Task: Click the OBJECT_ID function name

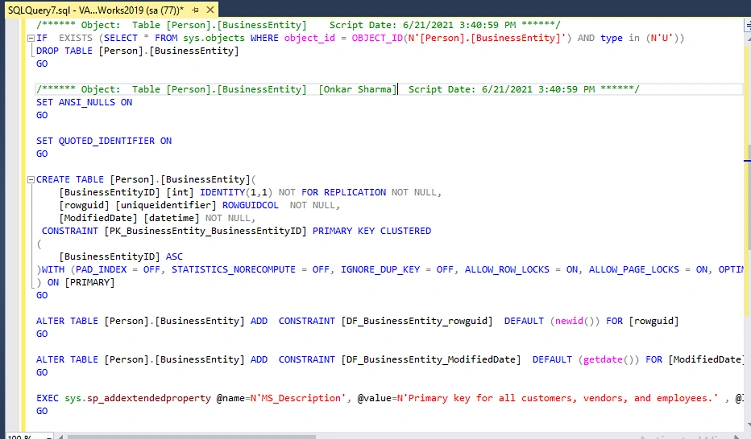Action: (x=377, y=38)
